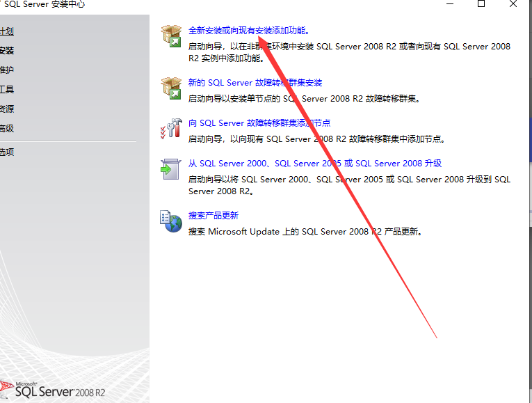Select 计划 in the left sidebar

coord(7,31)
